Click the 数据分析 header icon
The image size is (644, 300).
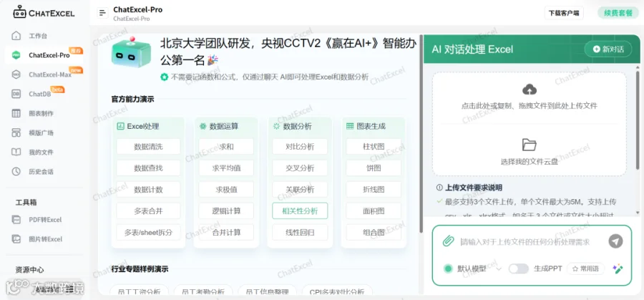click(276, 126)
